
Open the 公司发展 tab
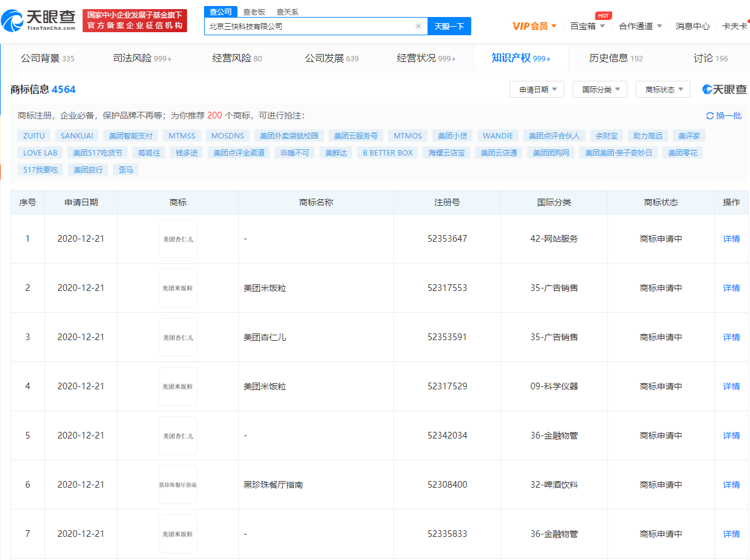tap(332, 58)
